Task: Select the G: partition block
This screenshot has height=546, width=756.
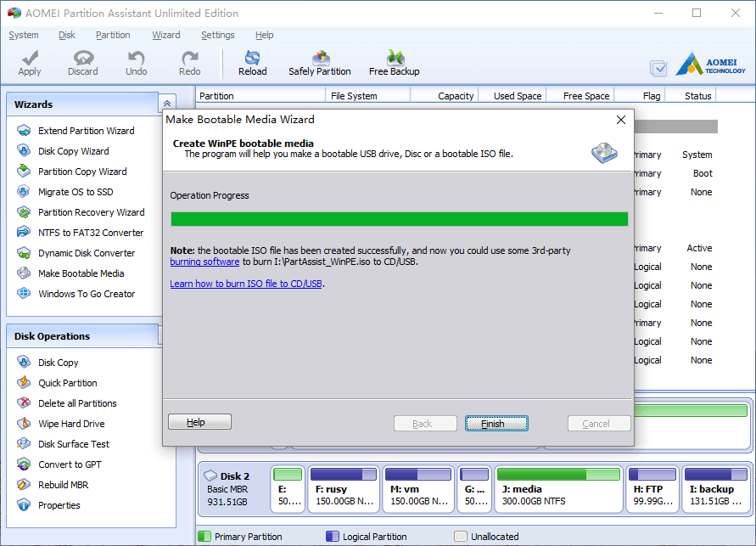Action: tap(475, 488)
